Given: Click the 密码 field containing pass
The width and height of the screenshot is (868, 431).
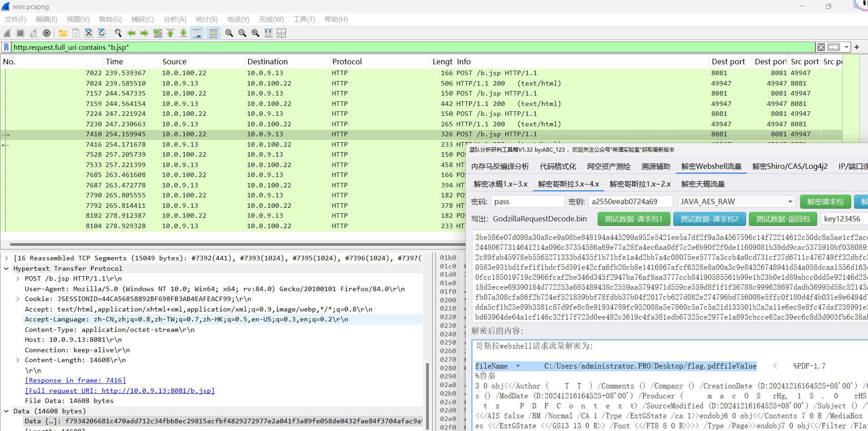Looking at the screenshot, I should point(528,201).
